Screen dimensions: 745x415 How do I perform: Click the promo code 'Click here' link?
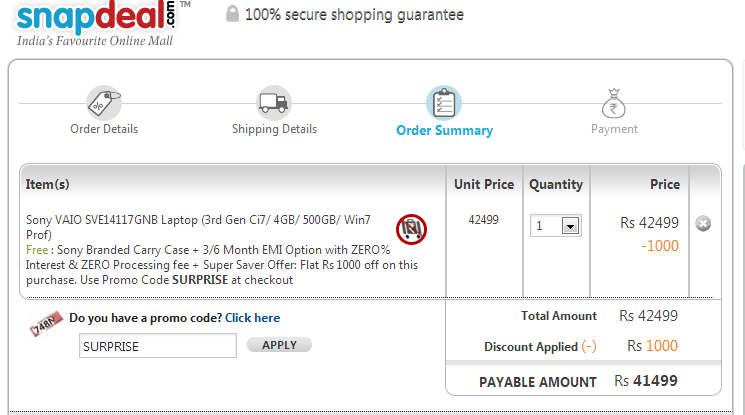coord(252,318)
